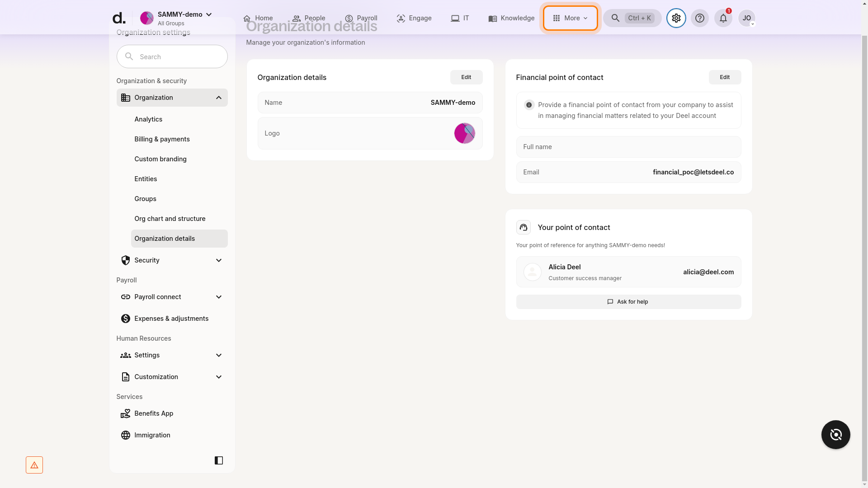This screenshot has height=488, width=868.
Task: Click the Ask for help button
Action: pos(628,301)
